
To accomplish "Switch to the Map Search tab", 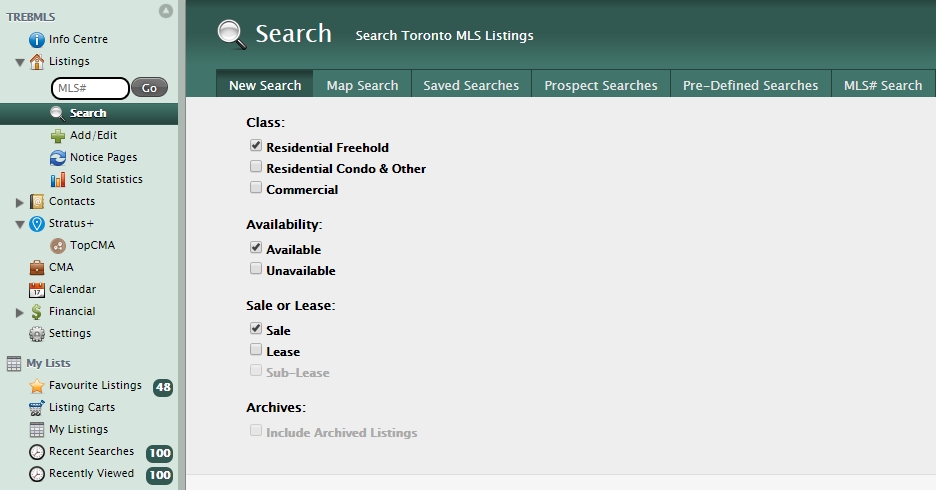I will [x=362, y=86].
